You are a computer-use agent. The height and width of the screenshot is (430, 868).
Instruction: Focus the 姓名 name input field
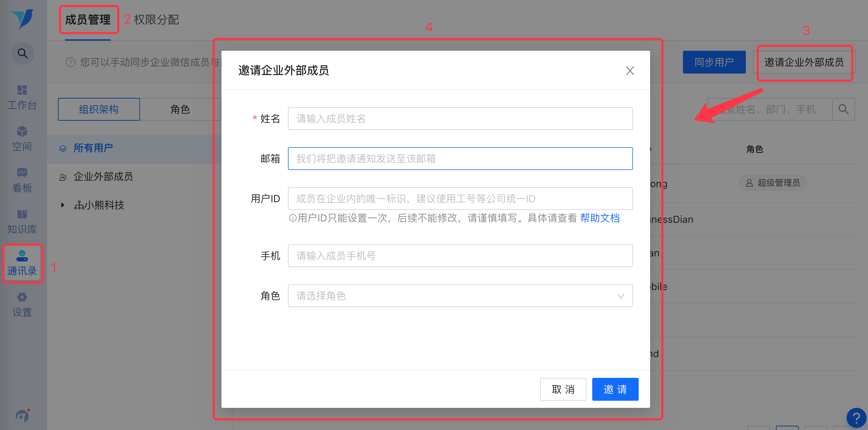pos(460,119)
